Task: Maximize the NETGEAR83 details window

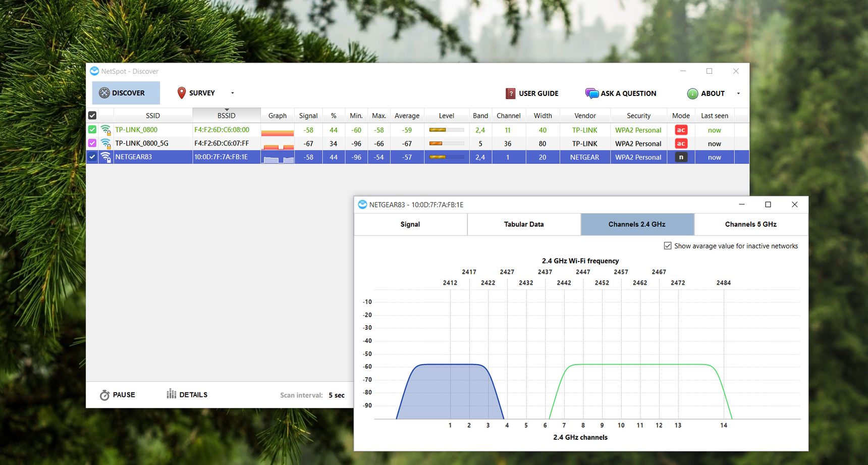Action: pyautogui.click(x=768, y=204)
